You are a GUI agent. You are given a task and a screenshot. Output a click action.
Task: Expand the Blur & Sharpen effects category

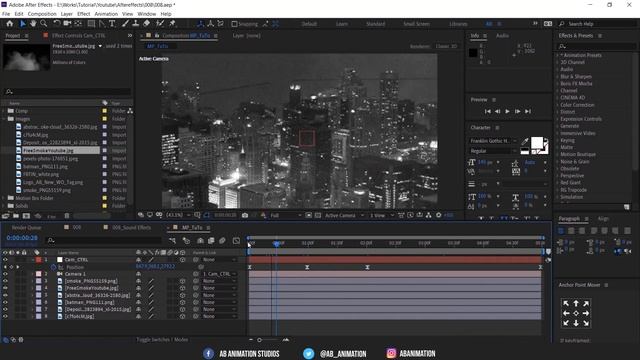pyautogui.click(x=558, y=76)
